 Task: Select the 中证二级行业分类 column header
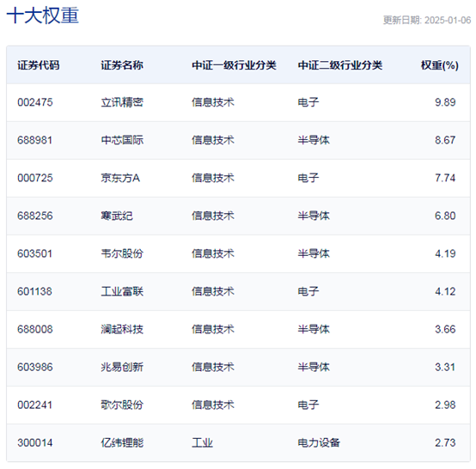(x=340, y=65)
